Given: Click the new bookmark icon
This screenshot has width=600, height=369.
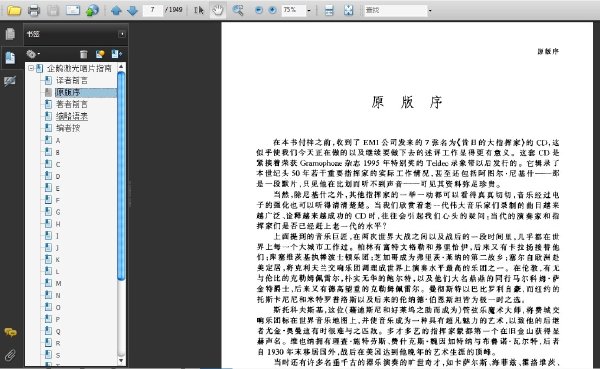Looking at the screenshot, I should point(100,54).
